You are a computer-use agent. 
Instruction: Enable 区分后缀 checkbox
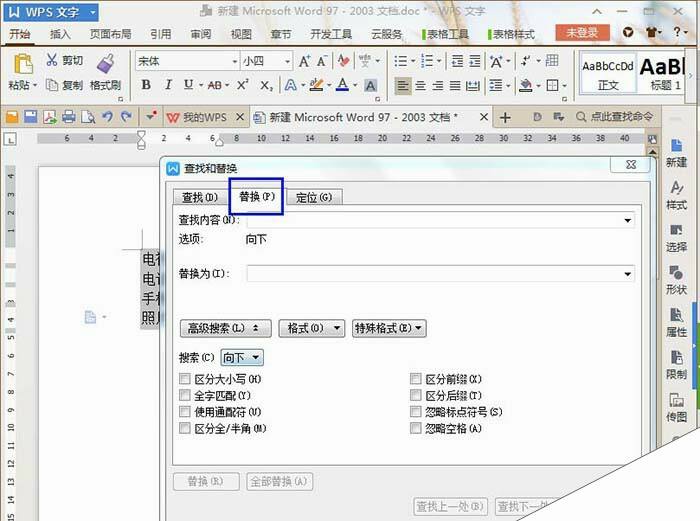click(415, 395)
